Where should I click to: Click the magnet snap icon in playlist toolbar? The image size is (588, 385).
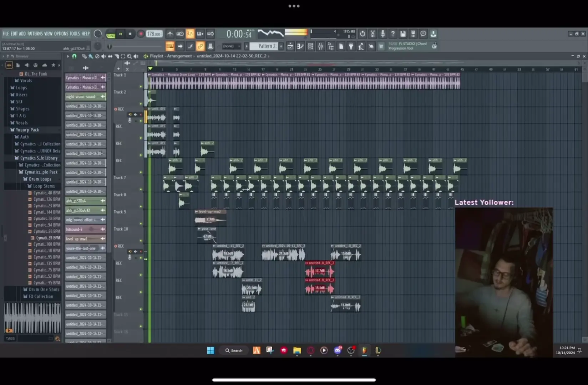[74, 56]
